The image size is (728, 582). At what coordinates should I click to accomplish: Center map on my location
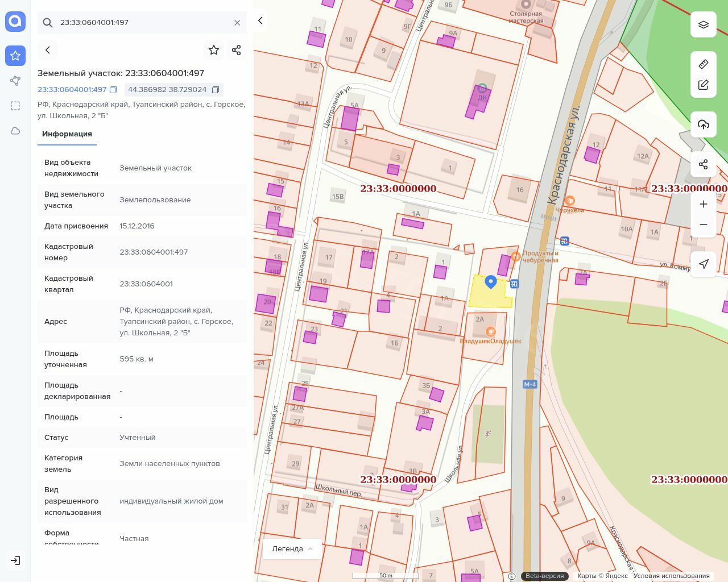pyautogui.click(x=704, y=264)
